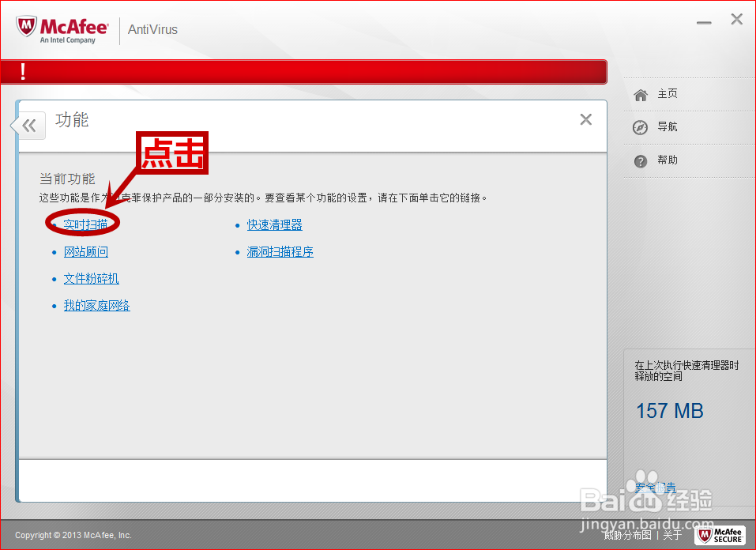This screenshot has height=550, width=756.
Task: Open the 帮助 menu item
Action: [x=668, y=160]
